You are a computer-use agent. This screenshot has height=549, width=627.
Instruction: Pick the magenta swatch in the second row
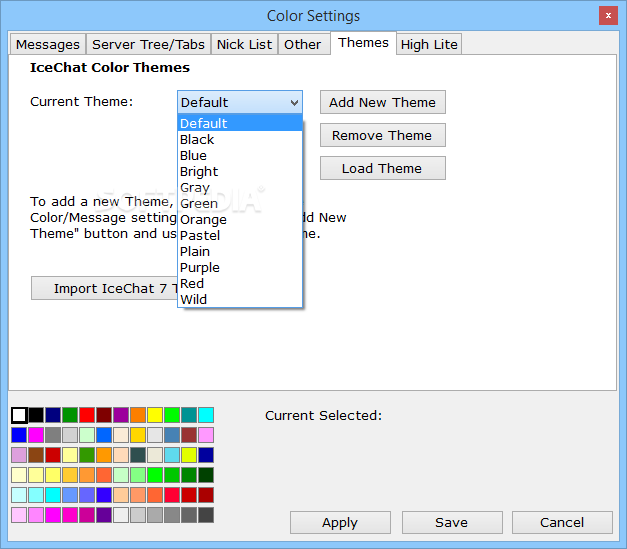pyautogui.click(x=36, y=435)
